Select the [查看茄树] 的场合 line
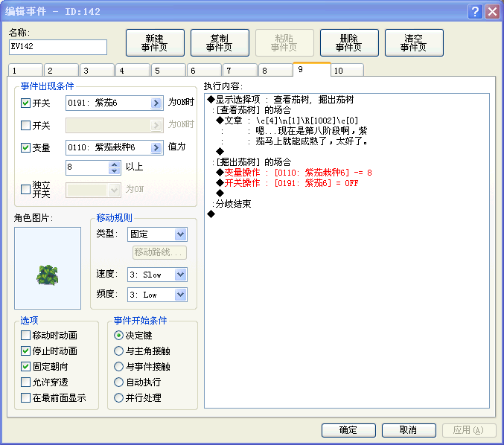This screenshot has width=504, height=445. click(x=252, y=110)
